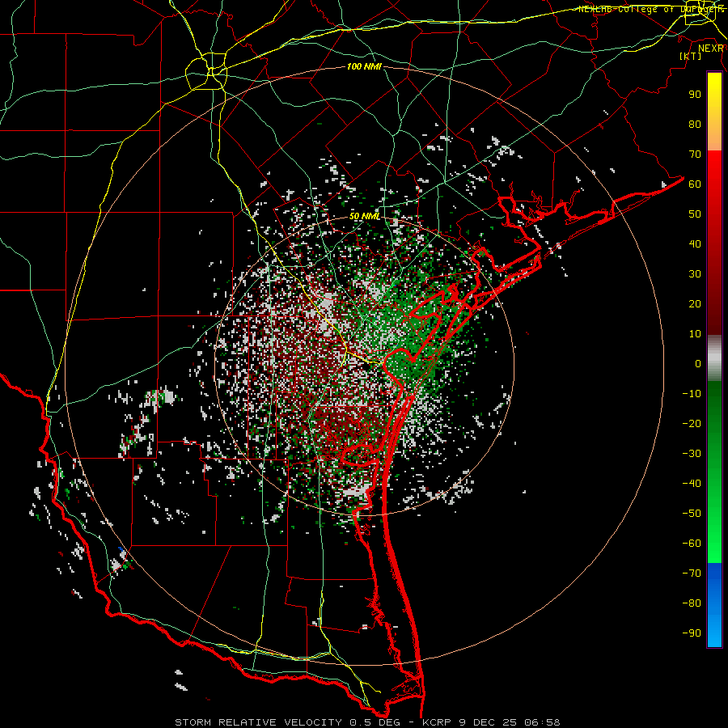Screen dimensions: 728x728
Task: Pick the yellow top segment of color bar
Action: (714, 112)
